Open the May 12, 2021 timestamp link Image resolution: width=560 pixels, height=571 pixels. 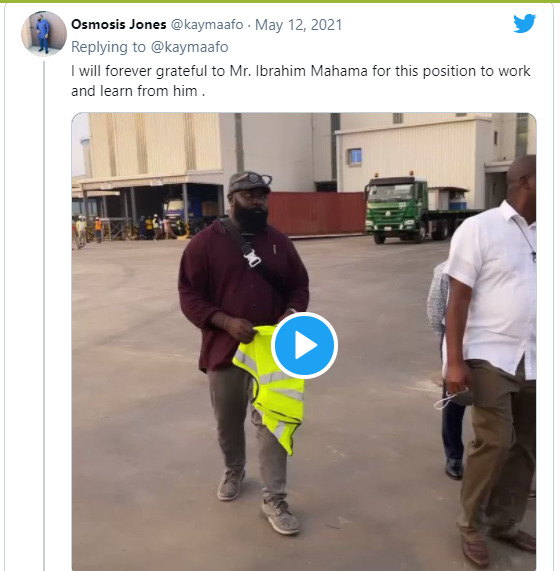(299, 25)
